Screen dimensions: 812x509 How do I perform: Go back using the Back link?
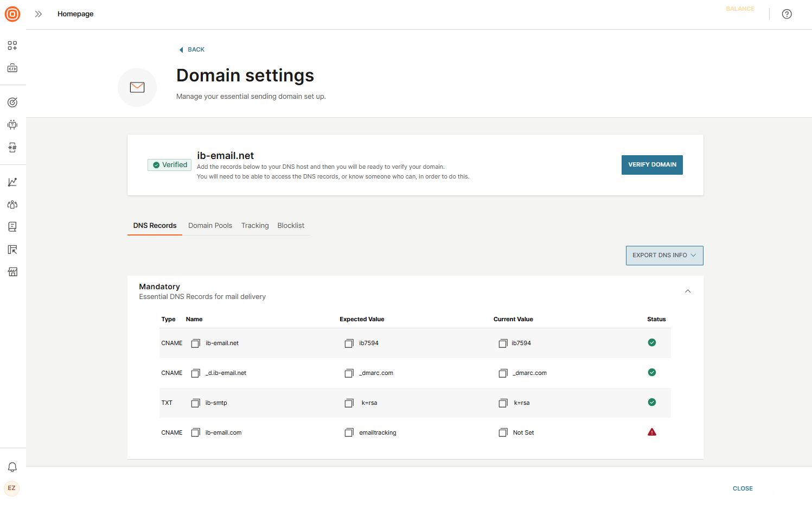[x=191, y=49]
